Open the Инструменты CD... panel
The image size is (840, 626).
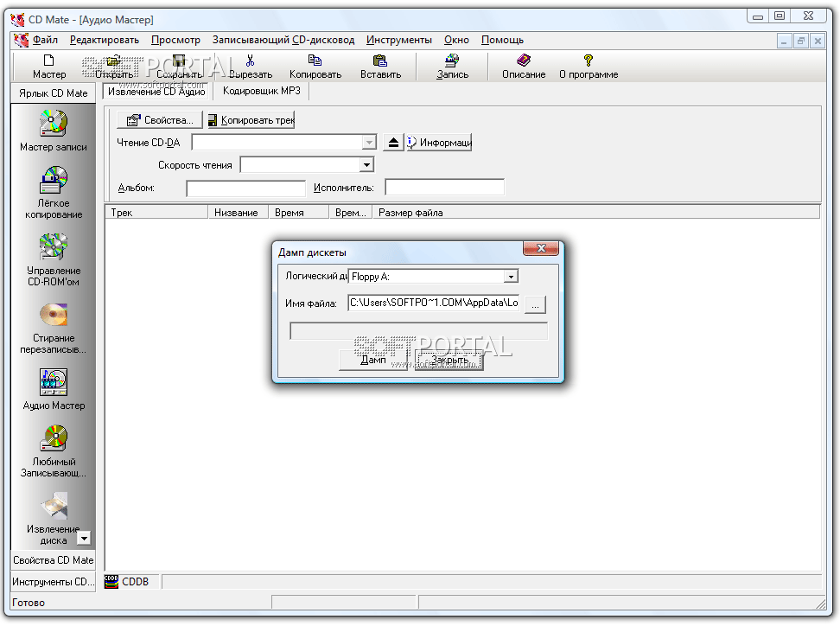[x=53, y=582]
